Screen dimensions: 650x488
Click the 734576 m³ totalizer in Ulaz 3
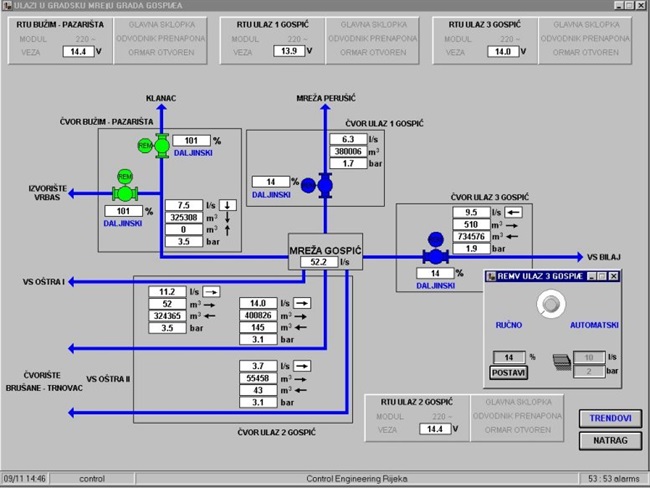pos(472,236)
